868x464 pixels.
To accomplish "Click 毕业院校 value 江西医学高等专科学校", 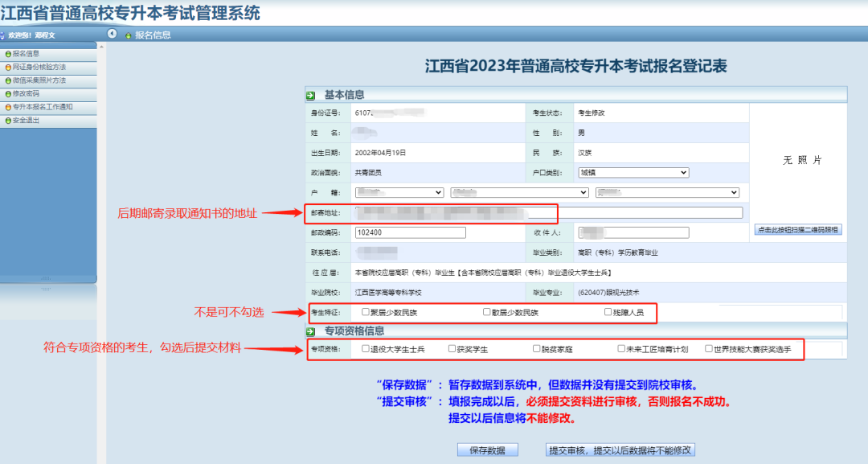I will tap(388, 293).
